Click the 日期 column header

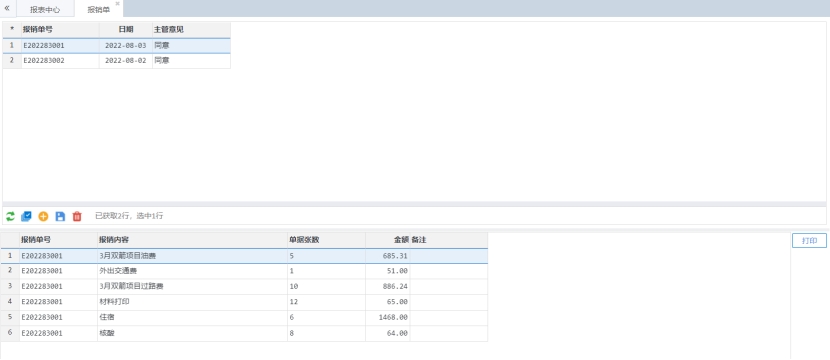click(126, 30)
